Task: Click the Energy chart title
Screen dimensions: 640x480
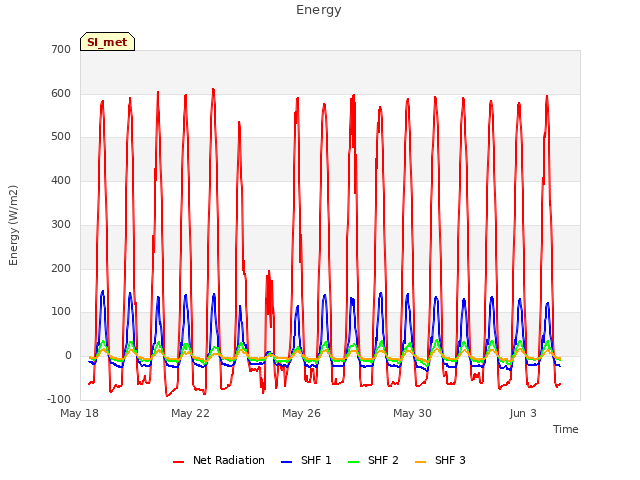Action: click(x=319, y=10)
